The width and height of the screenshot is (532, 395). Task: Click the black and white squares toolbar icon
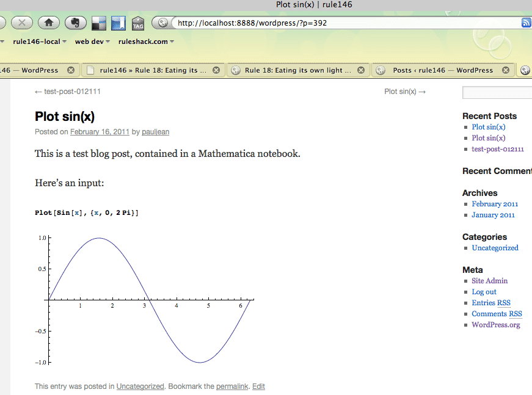(x=99, y=23)
